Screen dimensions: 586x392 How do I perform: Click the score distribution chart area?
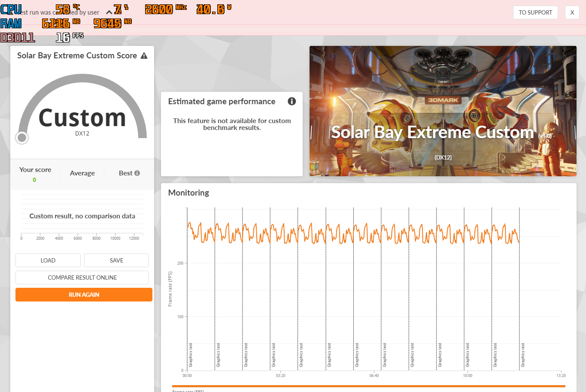pyautogui.click(x=82, y=216)
